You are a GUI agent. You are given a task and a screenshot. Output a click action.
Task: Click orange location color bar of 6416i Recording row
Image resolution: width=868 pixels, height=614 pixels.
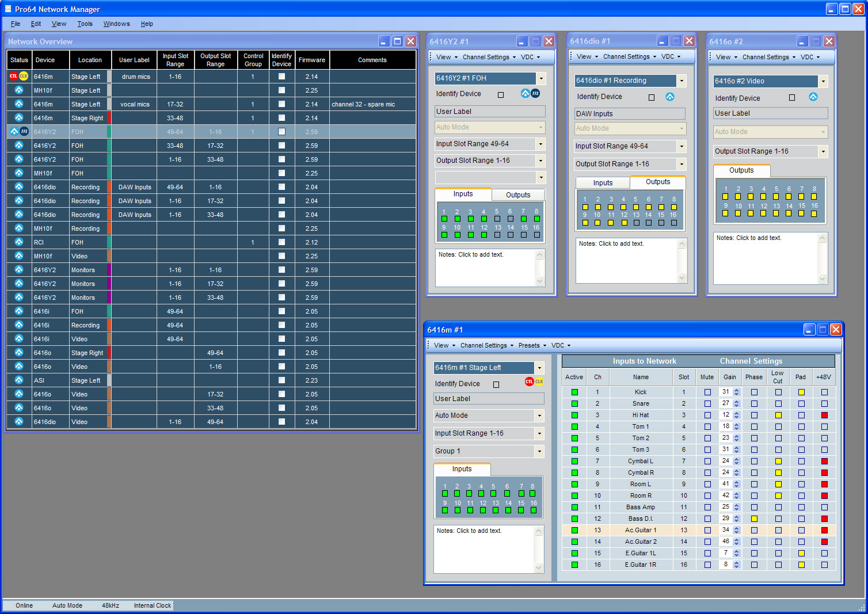coord(109,325)
